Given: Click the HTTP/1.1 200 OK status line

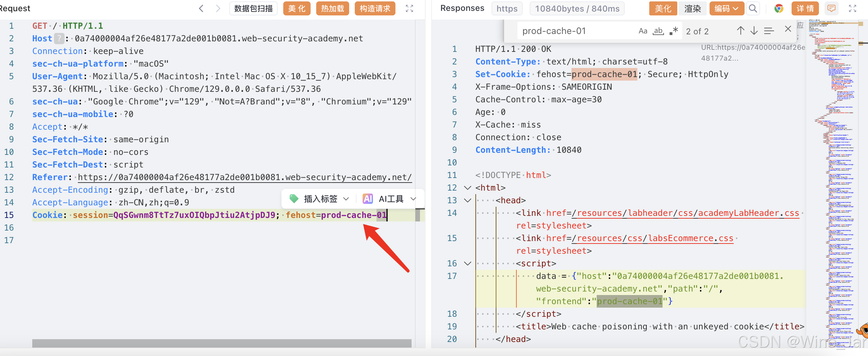Looking at the screenshot, I should [x=513, y=49].
